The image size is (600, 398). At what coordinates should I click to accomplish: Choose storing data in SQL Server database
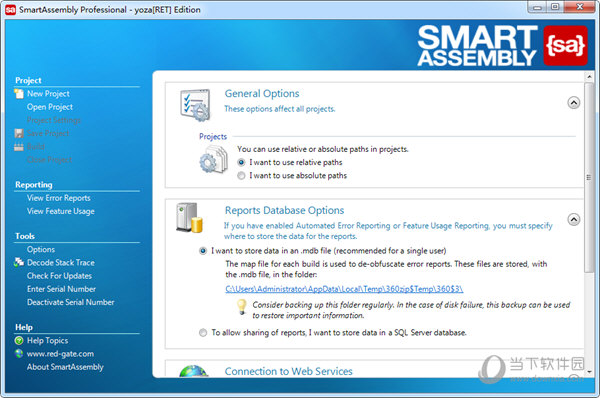pos(203,333)
